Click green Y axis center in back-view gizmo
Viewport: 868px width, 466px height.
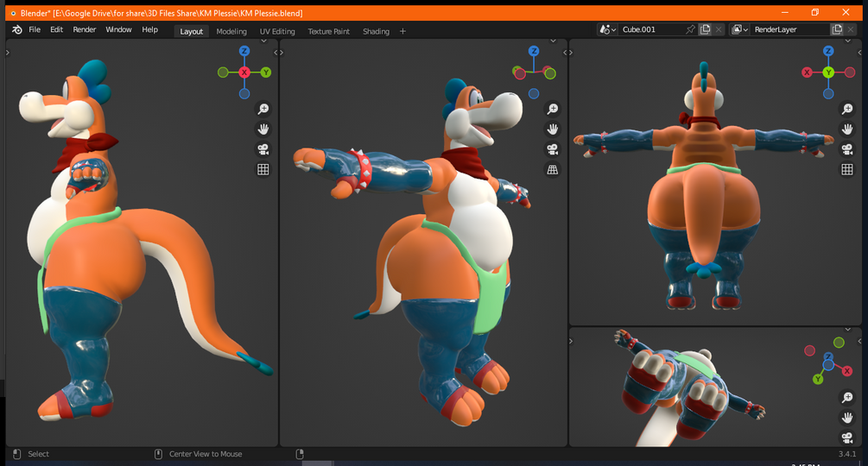coord(828,72)
